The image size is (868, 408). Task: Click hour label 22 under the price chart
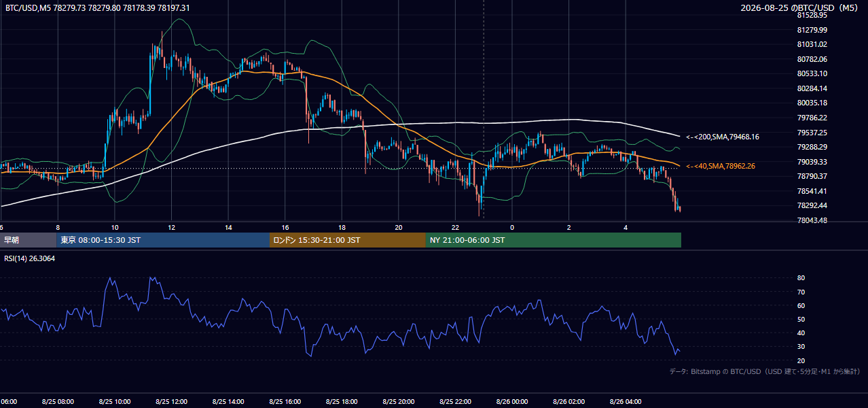click(455, 227)
